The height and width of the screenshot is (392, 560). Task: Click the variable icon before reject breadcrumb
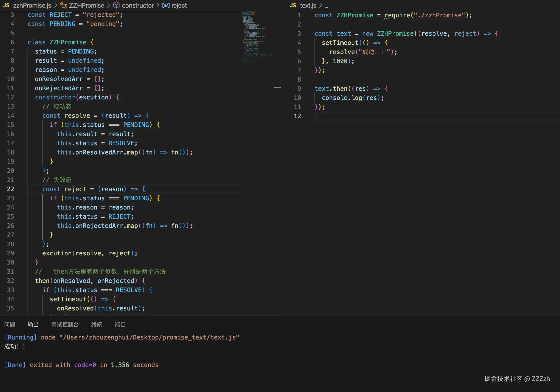166,5
